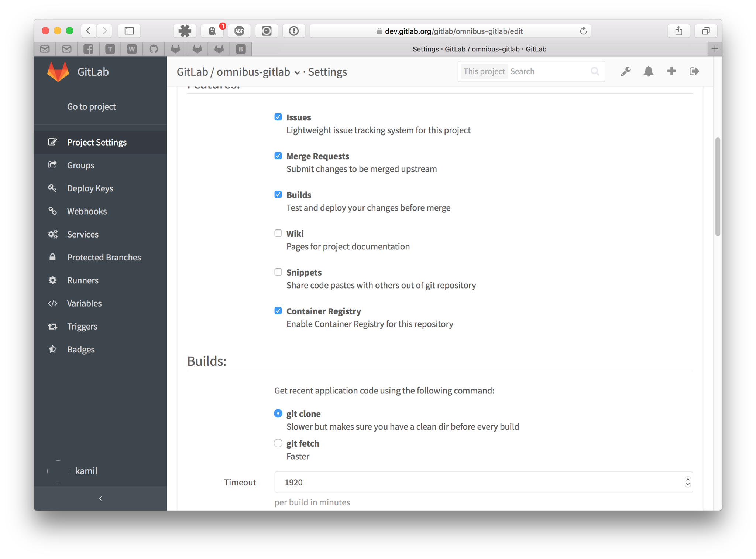This screenshot has width=756, height=559.
Task: Click the plus icon for new project
Action: tap(671, 71)
